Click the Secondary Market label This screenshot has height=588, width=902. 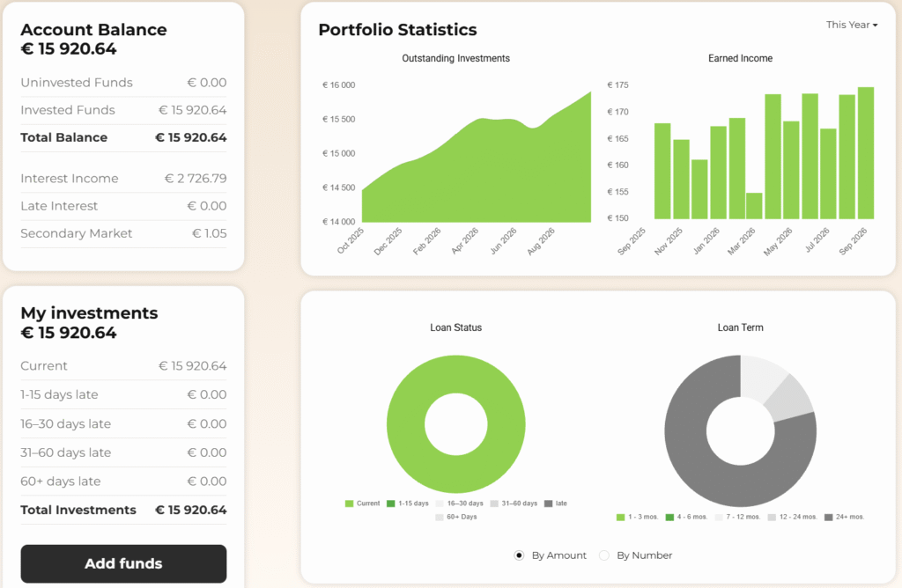coord(77,234)
